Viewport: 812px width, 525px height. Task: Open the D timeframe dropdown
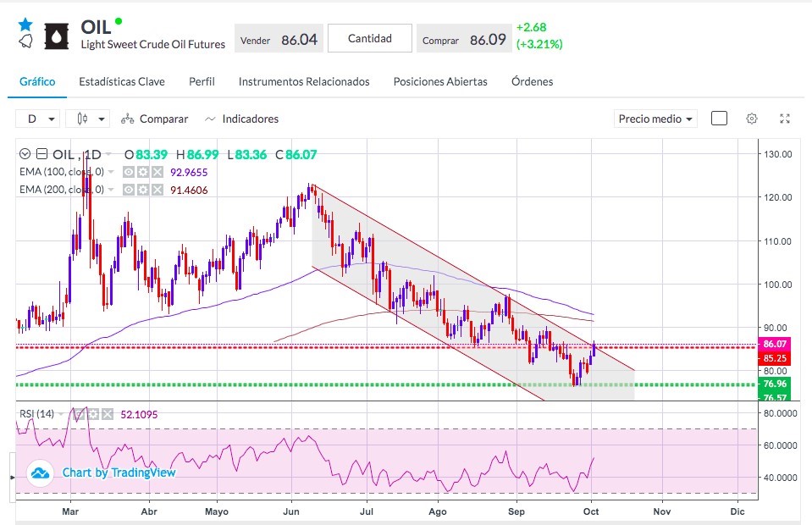pyautogui.click(x=38, y=119)
